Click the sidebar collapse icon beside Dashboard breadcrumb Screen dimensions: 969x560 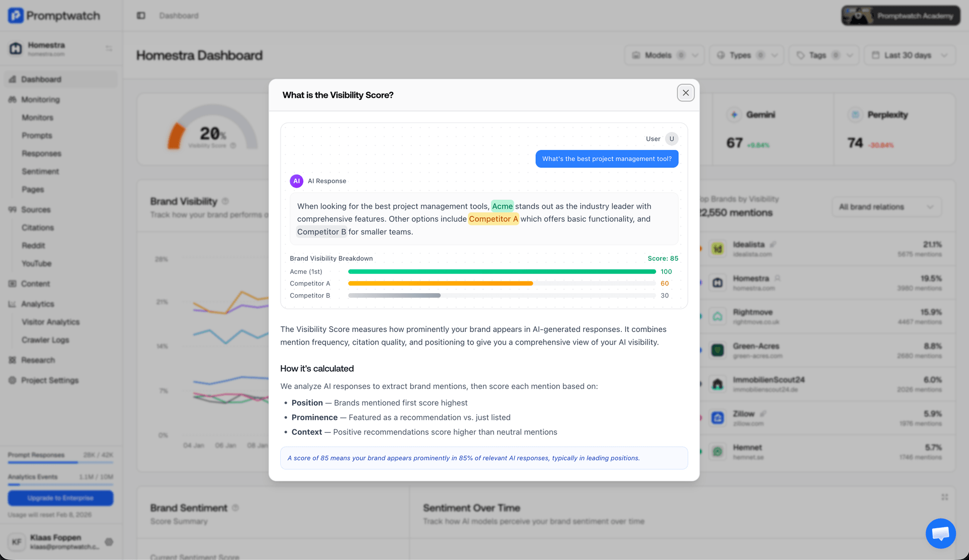(x=141, y=16)
